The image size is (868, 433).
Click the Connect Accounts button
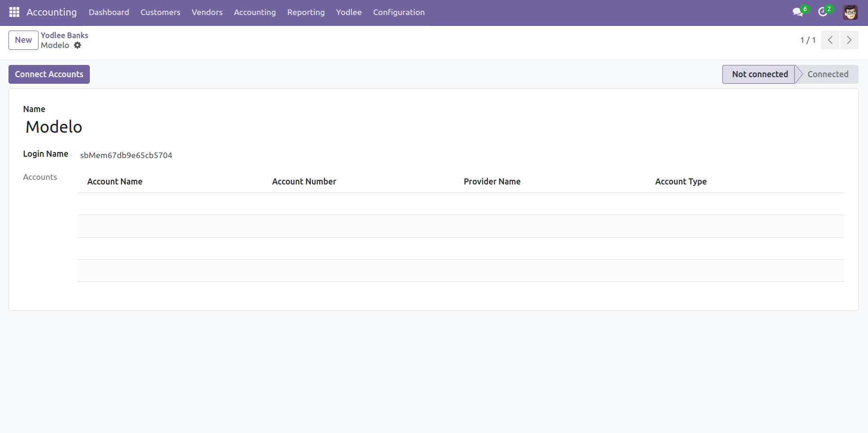pos(49,74)
